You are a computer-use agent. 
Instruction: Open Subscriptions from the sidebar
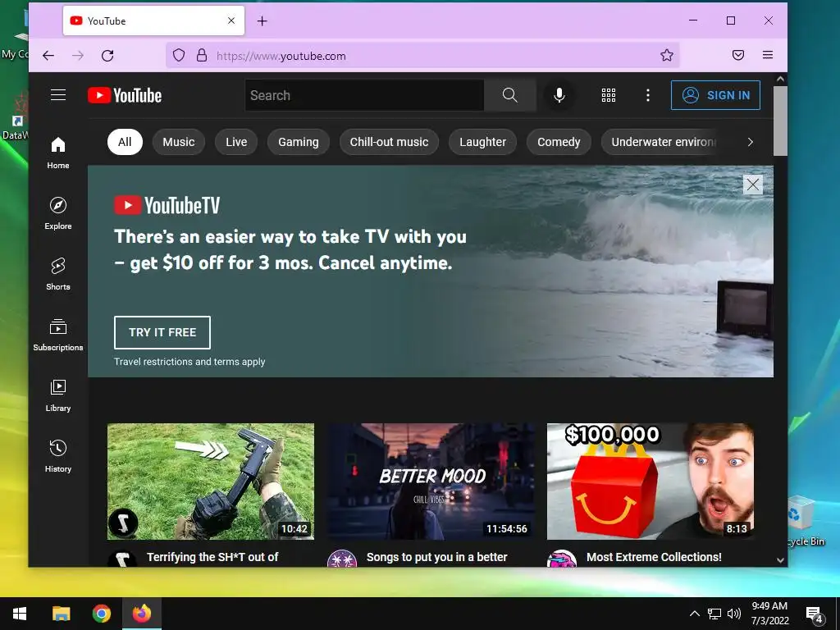click(58, 335)
